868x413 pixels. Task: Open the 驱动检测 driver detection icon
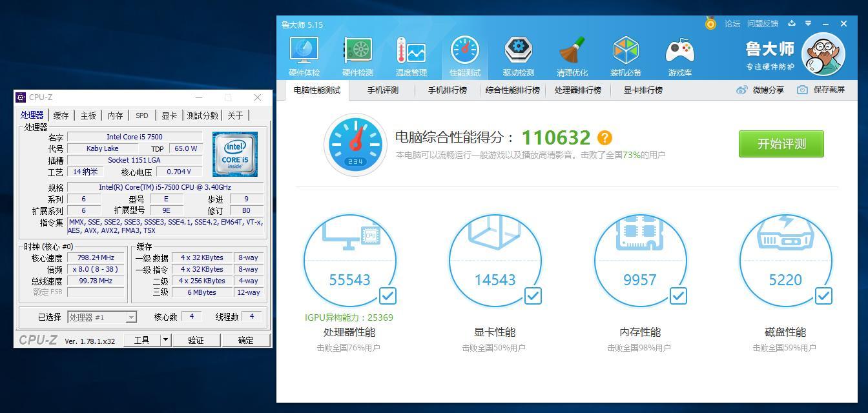click(518, 50)
